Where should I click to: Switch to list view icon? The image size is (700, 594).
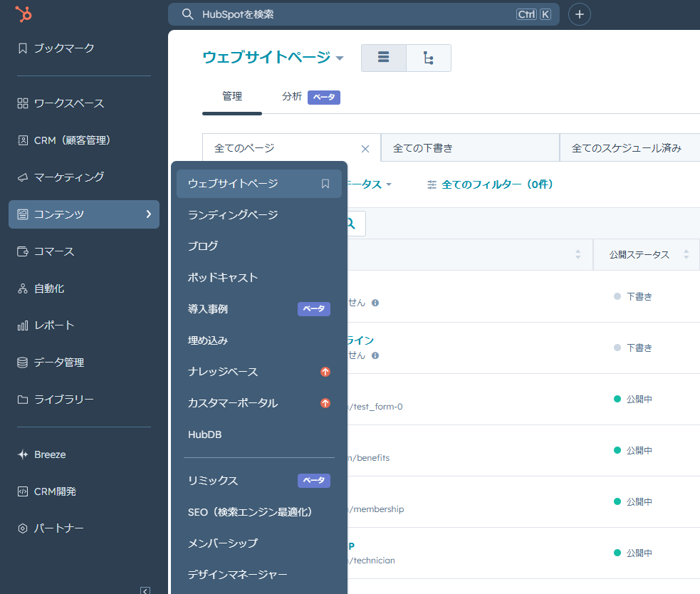(x=384, y=58)
